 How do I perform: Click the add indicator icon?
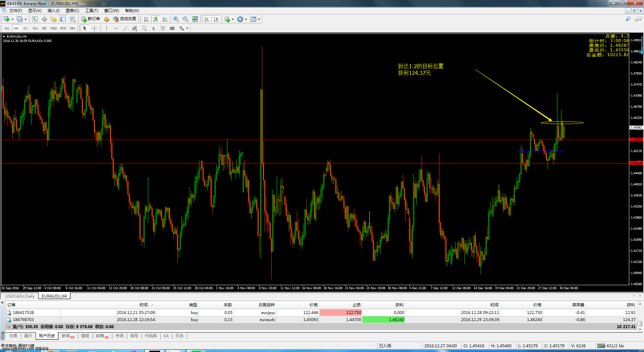[227, 19]
